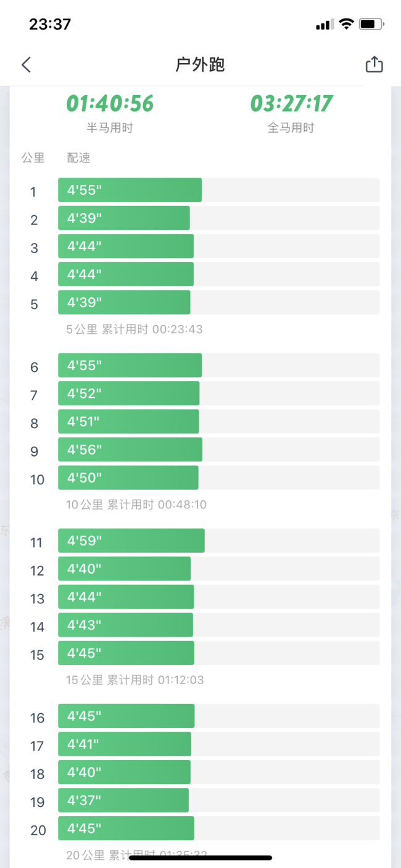This screenshot has width=401, height=868.
Task: Tap the 配速 column header
Action: coord(78,158)
